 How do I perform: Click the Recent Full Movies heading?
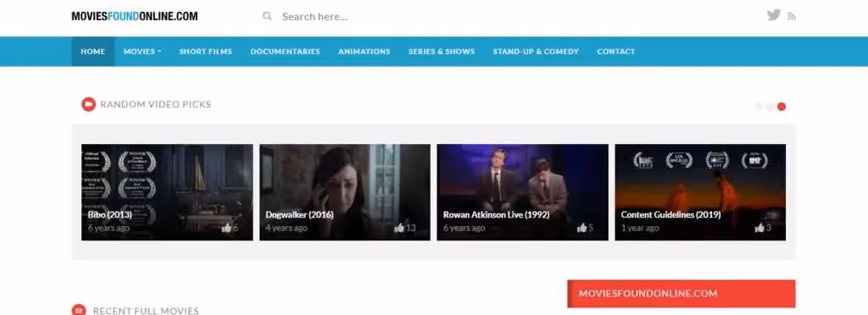146,311
